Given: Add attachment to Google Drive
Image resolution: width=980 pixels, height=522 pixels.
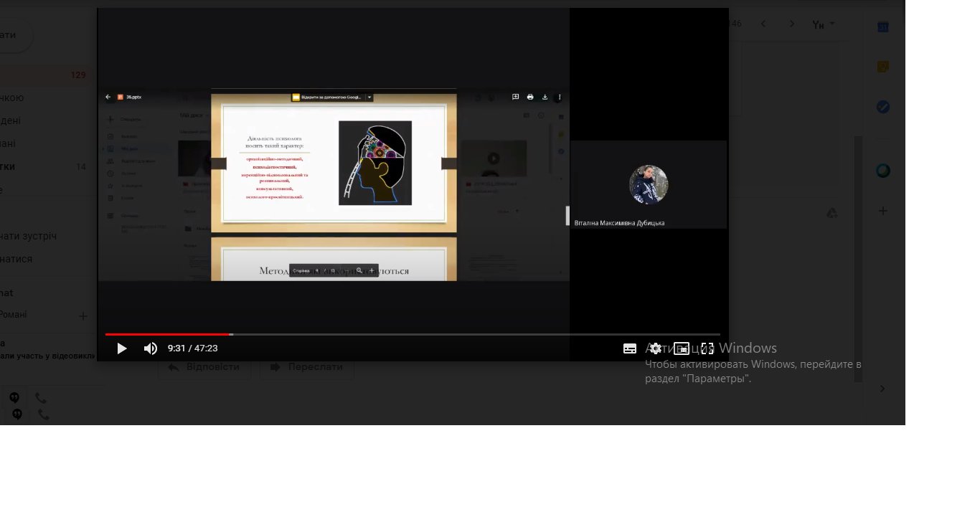Looking at the screenshot, I should coord(832,213).
